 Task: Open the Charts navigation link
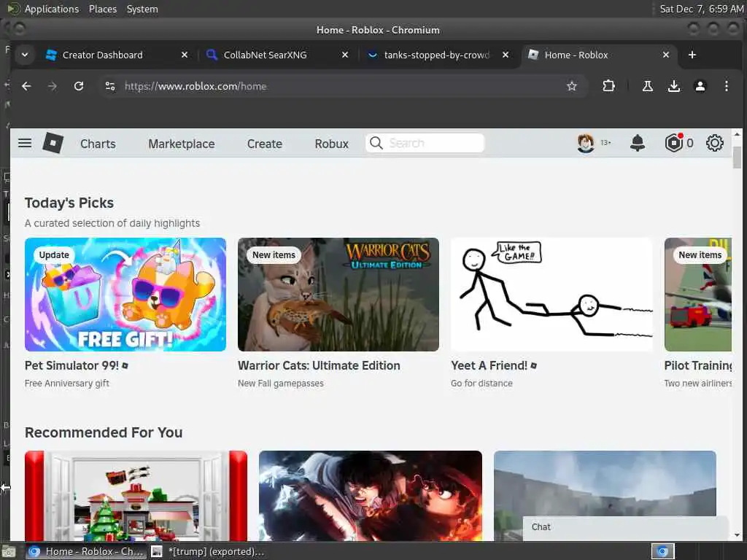98,144
